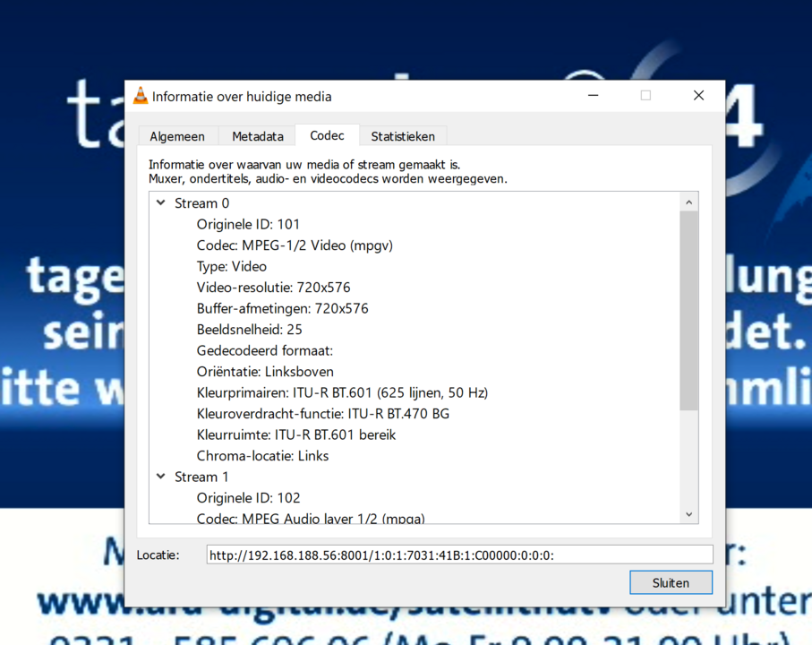Collapse the Stream 1 tree node

[x=161, y=477]
